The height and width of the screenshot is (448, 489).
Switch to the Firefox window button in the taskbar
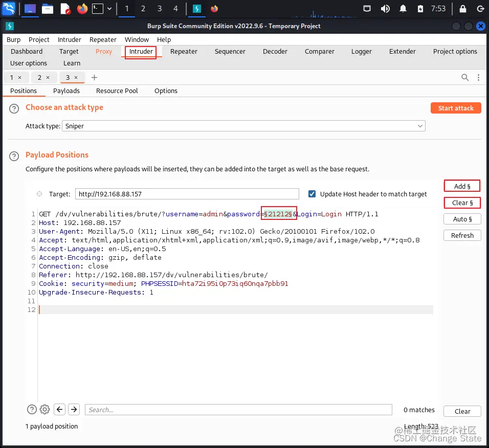[x=214, y=9]
